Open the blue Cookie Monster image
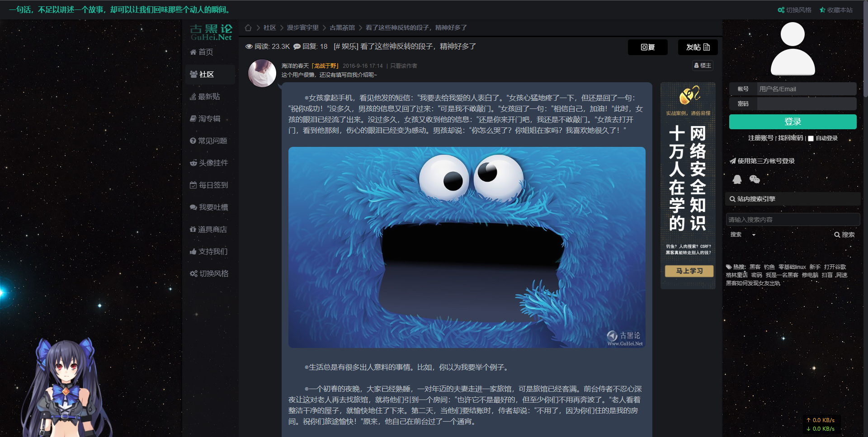 [x=467, y=247]
